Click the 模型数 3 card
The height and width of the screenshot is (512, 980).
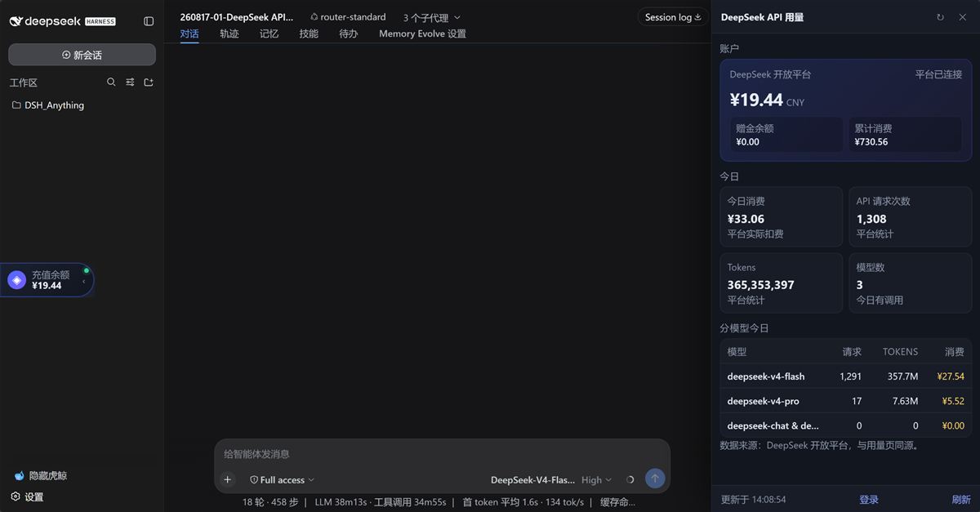click(911, 283)
